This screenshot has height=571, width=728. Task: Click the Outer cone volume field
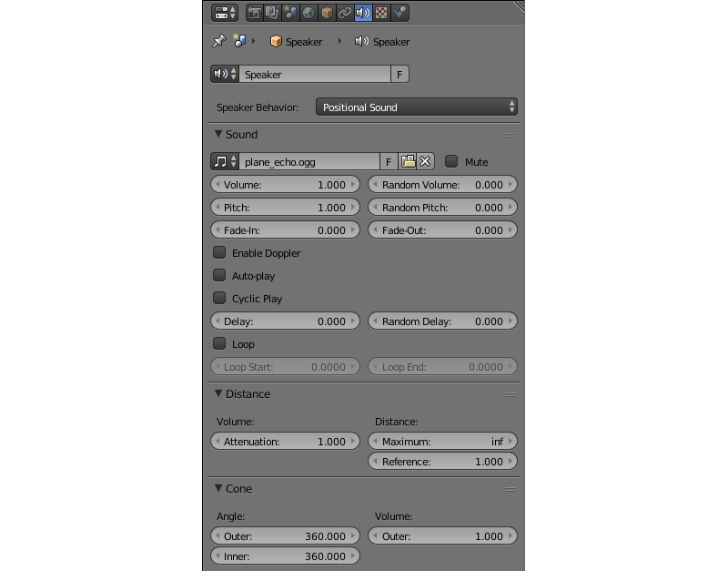click(x=442, y=536)
